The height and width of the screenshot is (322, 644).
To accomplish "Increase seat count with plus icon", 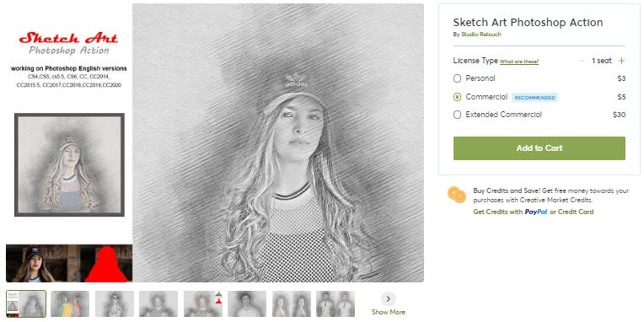I will pyautogui.click(x=621, y=61).
